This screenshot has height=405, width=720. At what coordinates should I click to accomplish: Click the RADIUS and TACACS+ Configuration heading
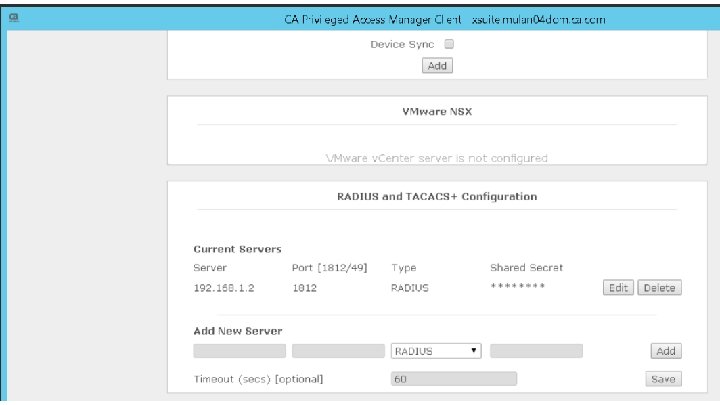pos(437,197)
